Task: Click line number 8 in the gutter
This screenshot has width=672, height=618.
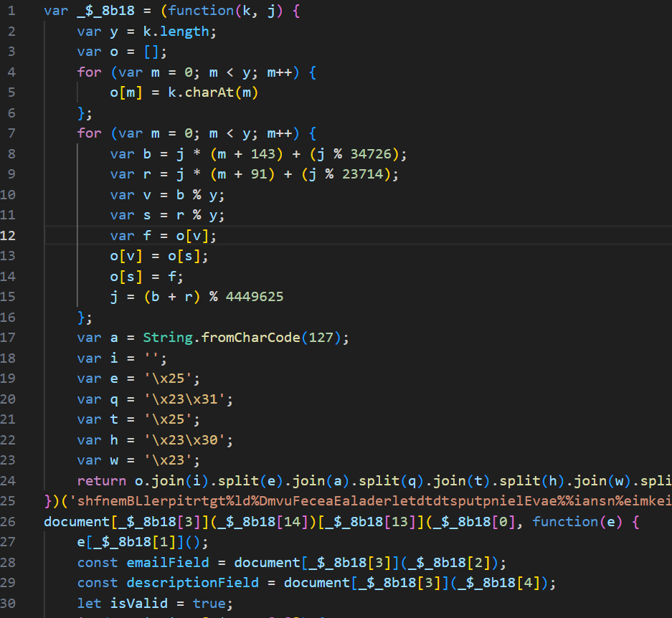Action: coord(11,154)
